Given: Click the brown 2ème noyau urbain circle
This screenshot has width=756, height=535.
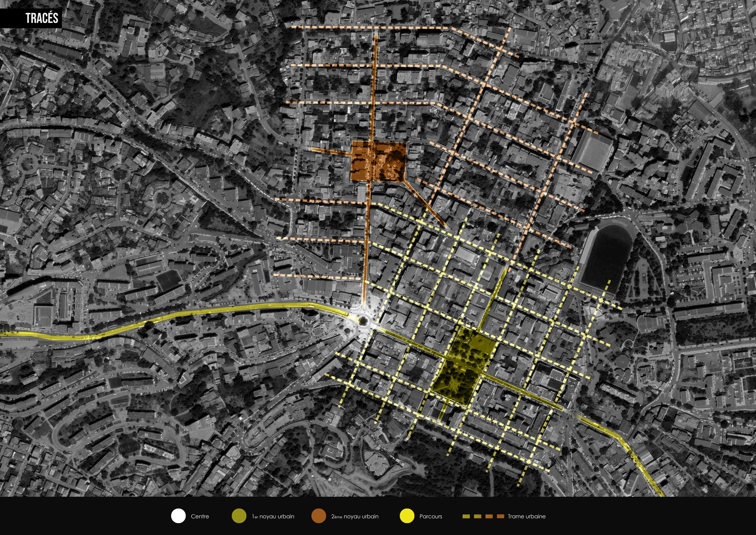Looking at the screenshot, I should pos(319,516).
